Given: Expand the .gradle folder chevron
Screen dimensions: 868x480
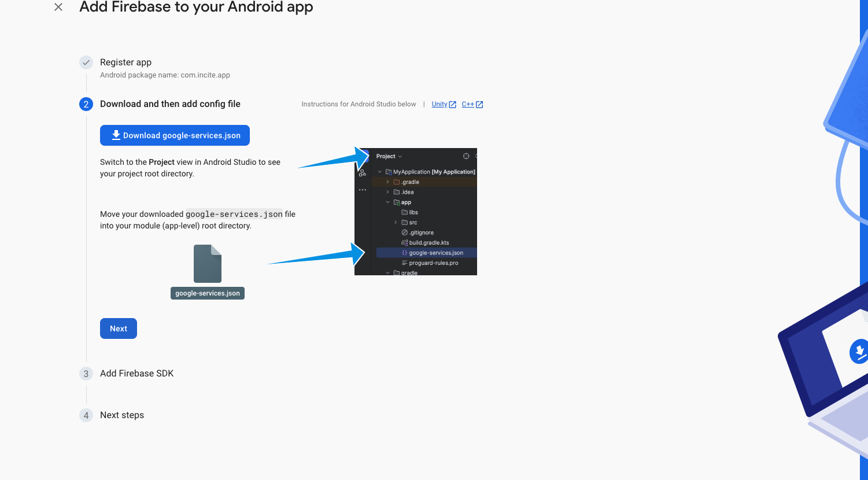Looking at the screenshot, I should tap(387, 182).
